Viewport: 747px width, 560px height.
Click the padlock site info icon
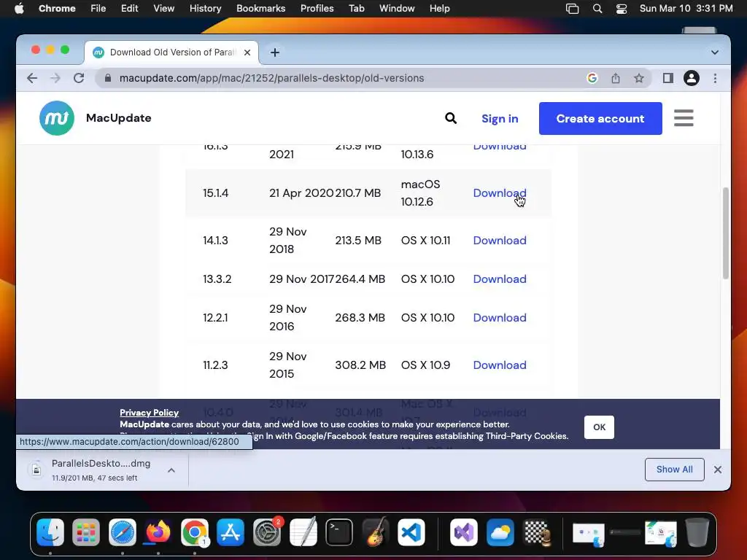pyautogui.click(x=108, y=78)
